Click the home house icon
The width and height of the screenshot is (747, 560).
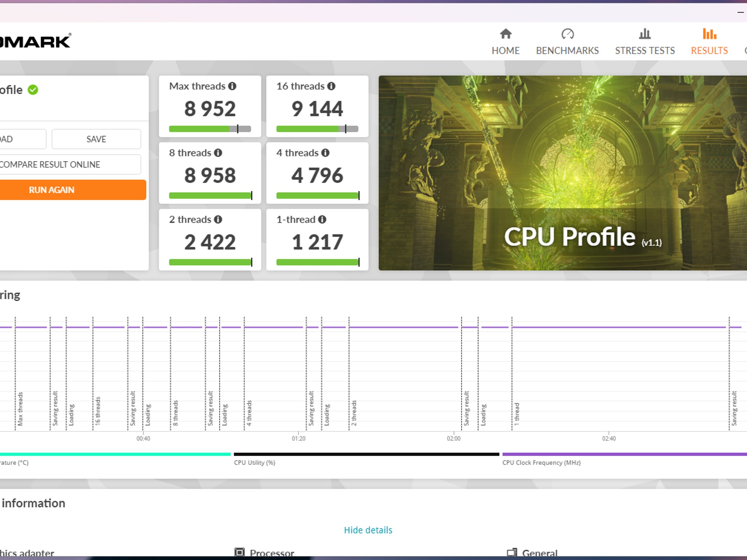tap(506, 34)
